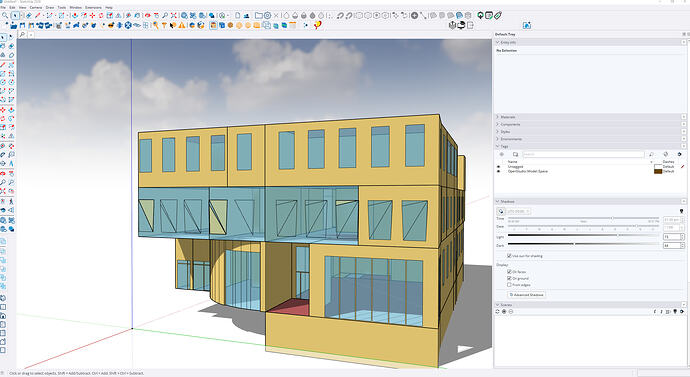Pick the Select arrow tool in top toolbar
This screenshot has height=377, width=690.
[15, 15]
